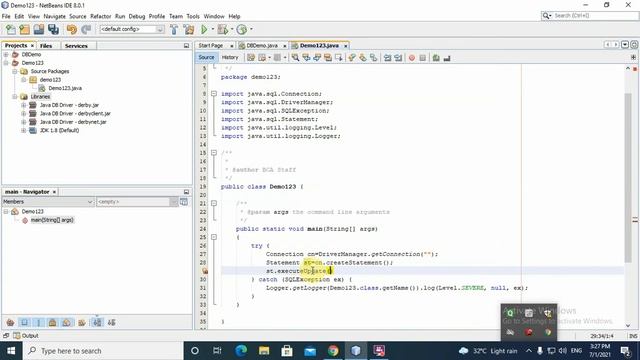Viewport: 640px width, 360px height.
Task: Click the Redo toolbar icon
Action: 86,29
